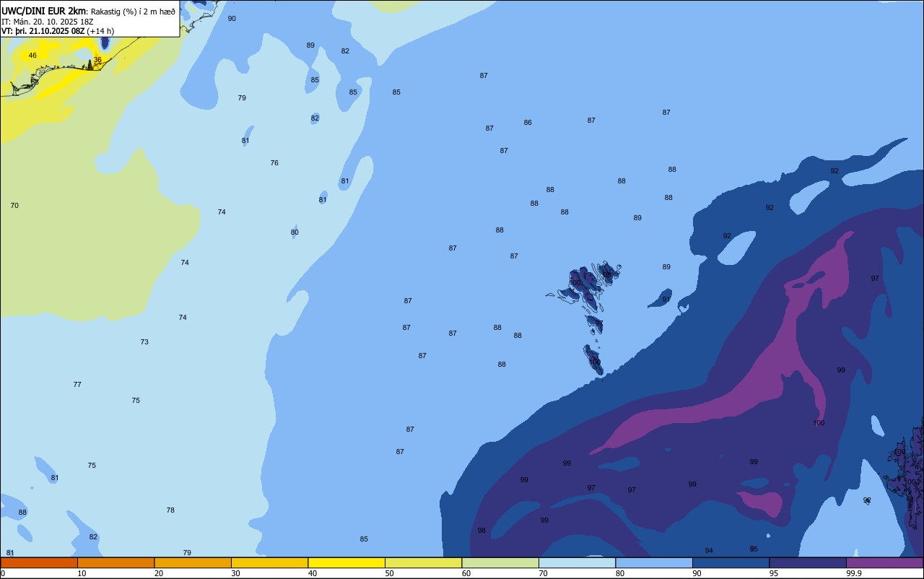Select the orange 10–20 legend swatch

[115, 562]
